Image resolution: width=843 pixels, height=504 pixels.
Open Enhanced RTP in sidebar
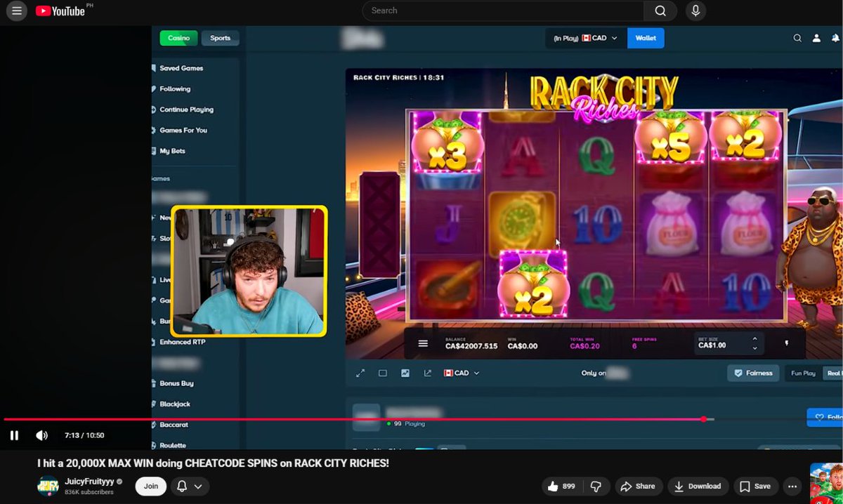tap(182, 342)
